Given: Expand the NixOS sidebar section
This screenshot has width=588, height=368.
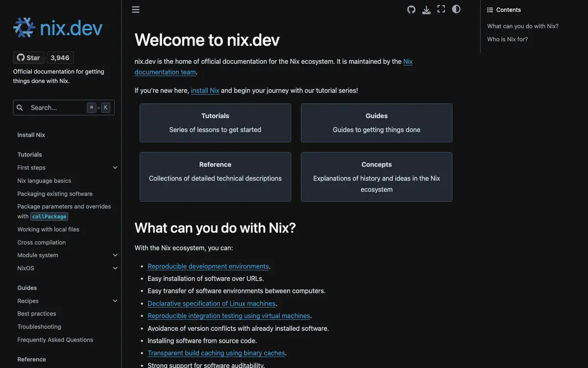Looking at the screenshot, I should pyautogui.click(x=115, y=268).
